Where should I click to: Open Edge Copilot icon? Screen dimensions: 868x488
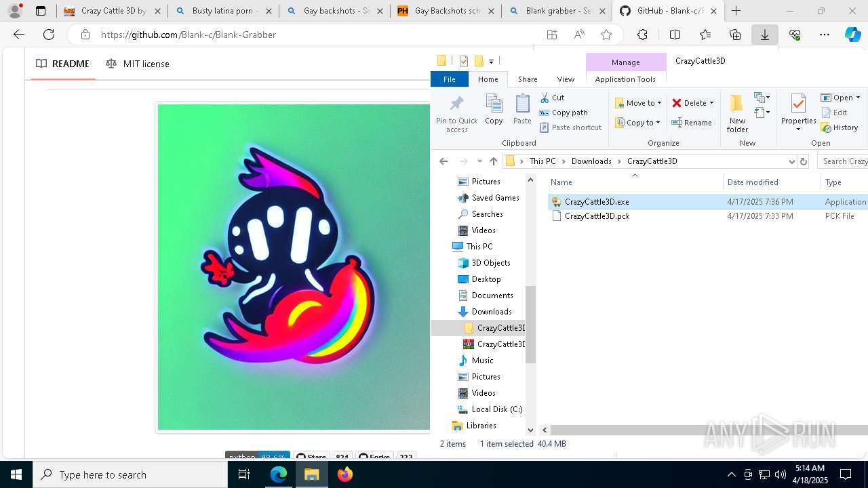pos(853,35)
